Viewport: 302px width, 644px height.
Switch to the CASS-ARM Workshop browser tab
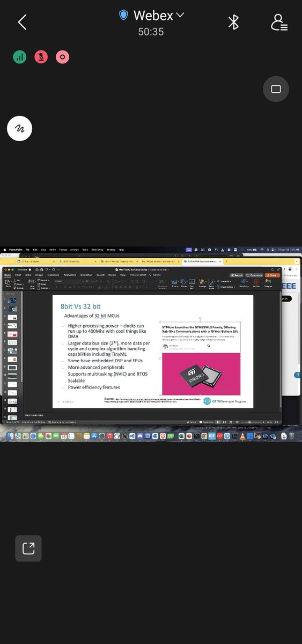click(202, 261)
